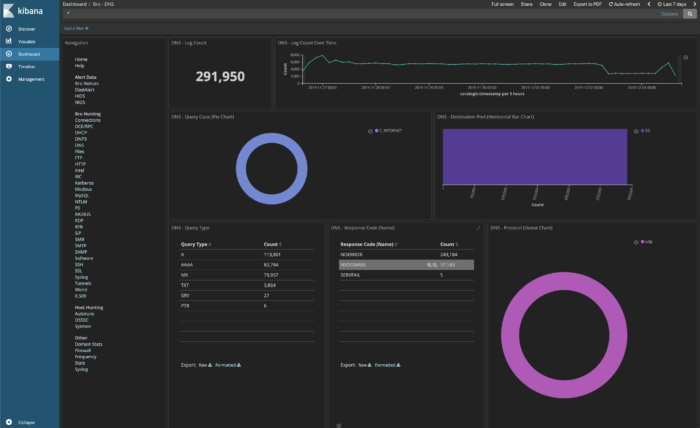
Task: Sort by the Query Type column header
Action: click(x=196, y=245)
